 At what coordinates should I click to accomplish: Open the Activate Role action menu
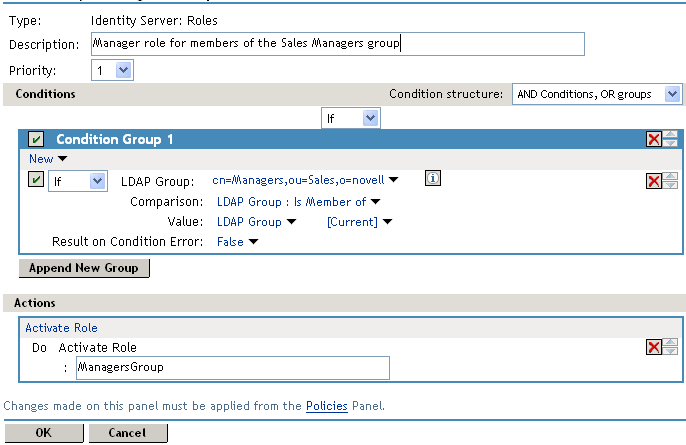point(61,328)
